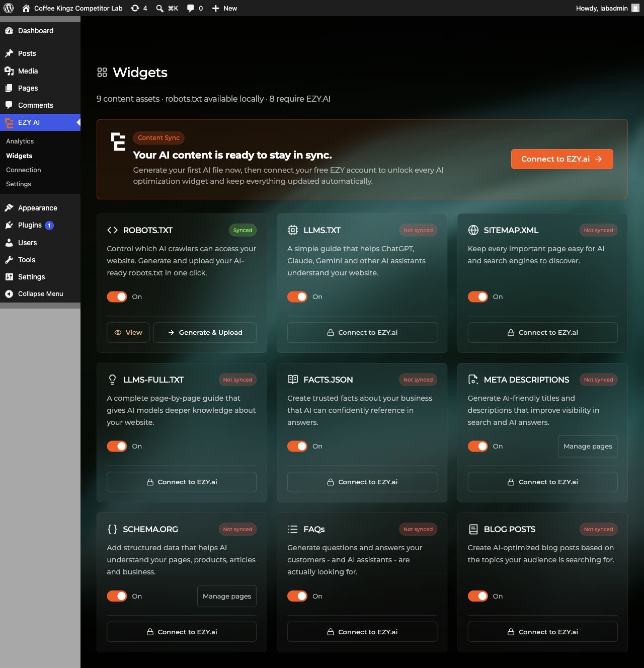Screen dimensions: 644x668
Task: Click the EZY AI logo in sidebar menu
Action: (9, 122)
